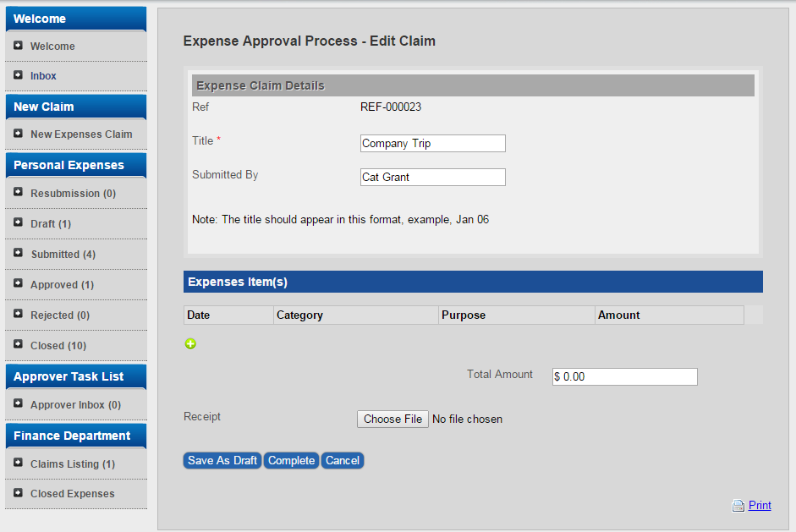Viewport: 796px width, 532px height.
Task: Open Draft (1) claims list
Action: [x=51, y=224]
